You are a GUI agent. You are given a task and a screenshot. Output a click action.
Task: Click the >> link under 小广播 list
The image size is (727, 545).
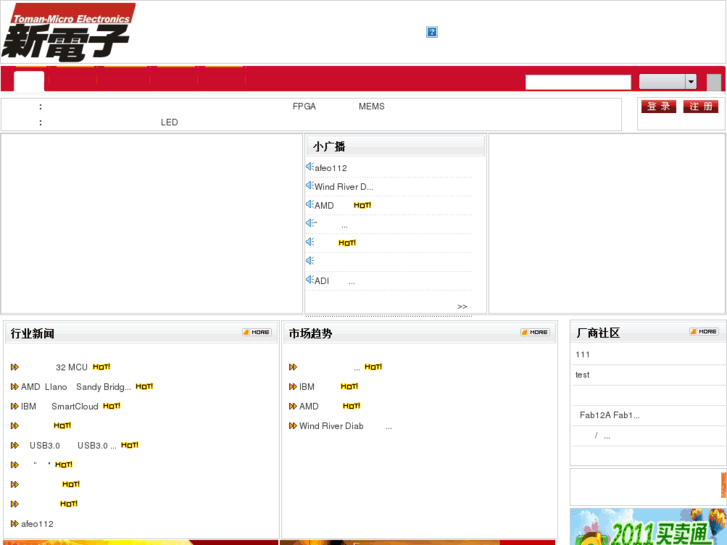pyautogui.click(x=462, y=306)
